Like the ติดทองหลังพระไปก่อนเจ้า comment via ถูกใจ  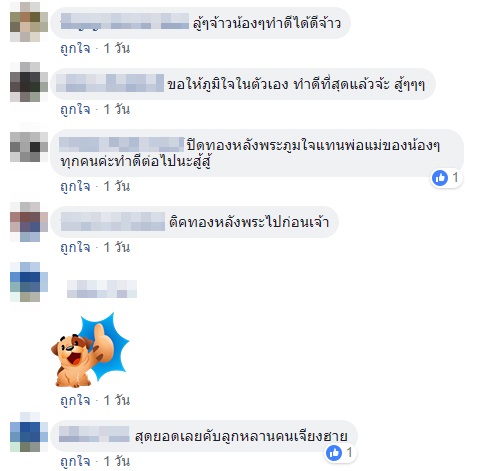(x=75, y=247)
